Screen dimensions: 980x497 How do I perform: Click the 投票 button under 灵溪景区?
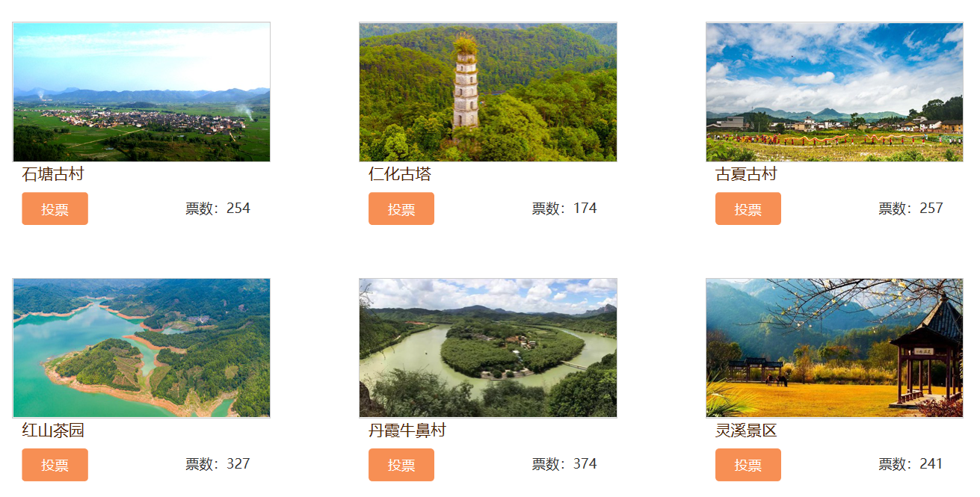click(x=748, y=465)
